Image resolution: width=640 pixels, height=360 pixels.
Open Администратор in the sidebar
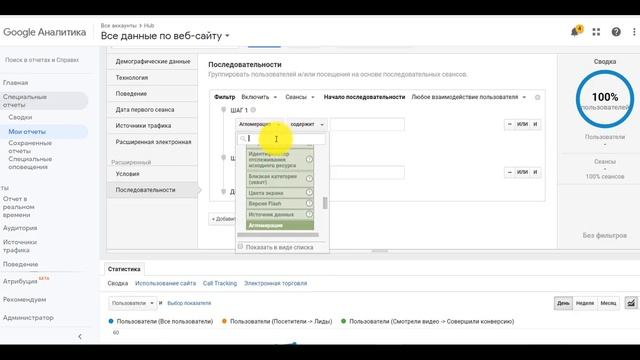tap(28, 318)
